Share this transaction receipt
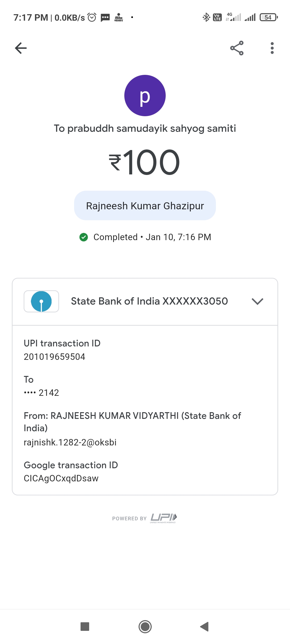 [237, 48]
